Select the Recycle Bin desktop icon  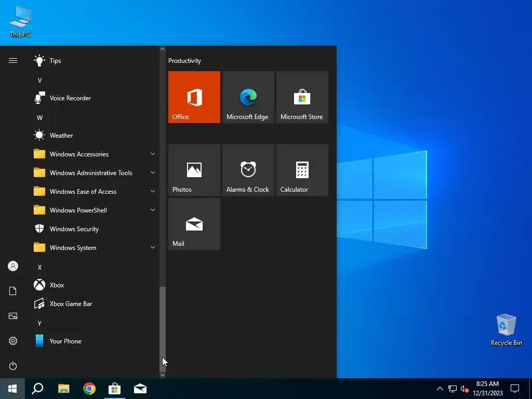click(x=506, y=330)
